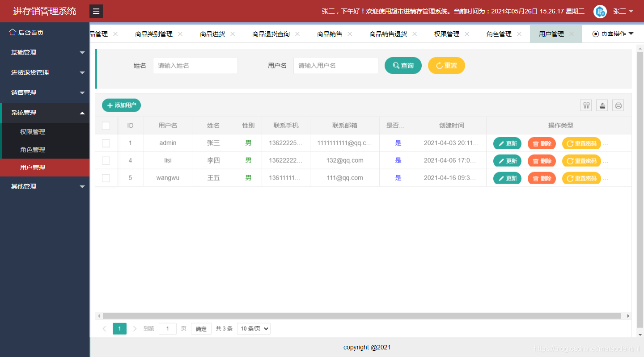Check the row checkbox for wangwu

(x=106, y=178)
